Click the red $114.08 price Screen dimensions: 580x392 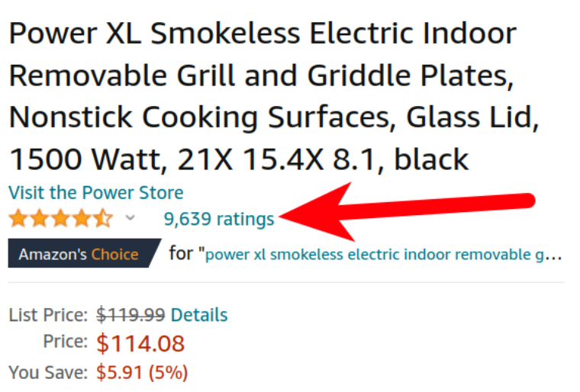140,343
